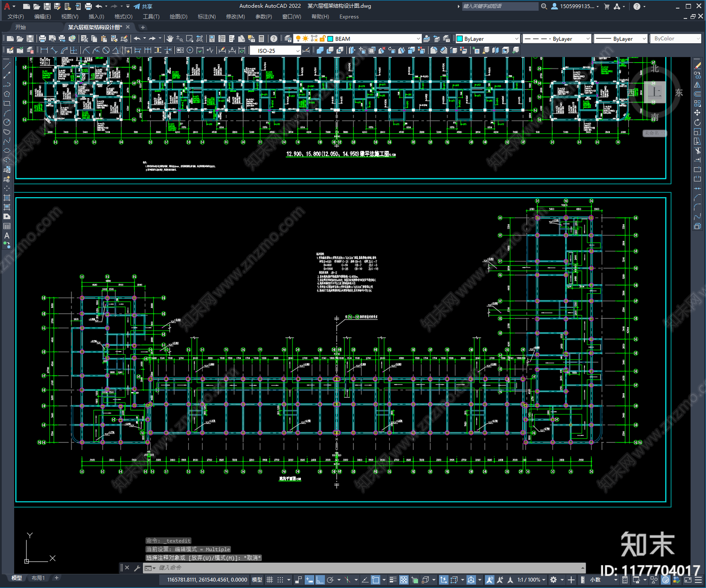Toggle Ortho mode in status bar
The height and width of the screenshot is (588, 706).
[320, 580]
